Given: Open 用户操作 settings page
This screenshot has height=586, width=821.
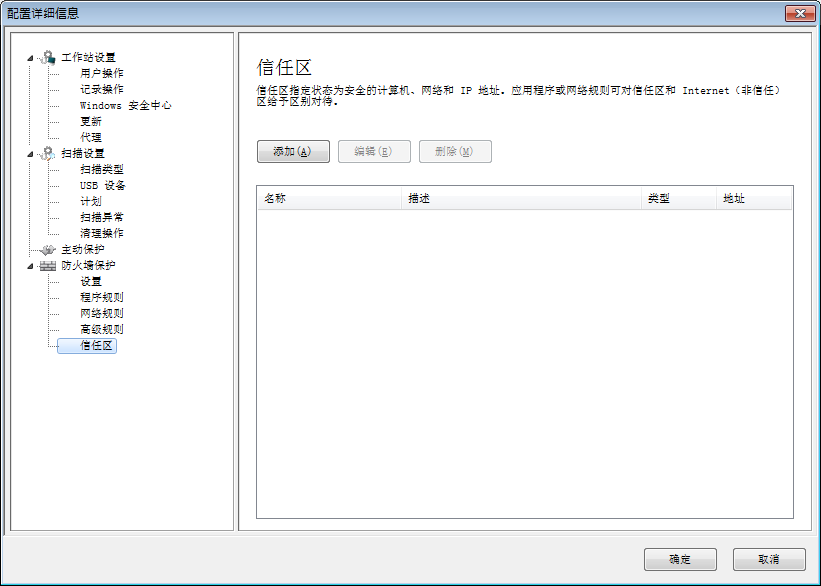Looking at the screenshot, I should pos(101,73).
